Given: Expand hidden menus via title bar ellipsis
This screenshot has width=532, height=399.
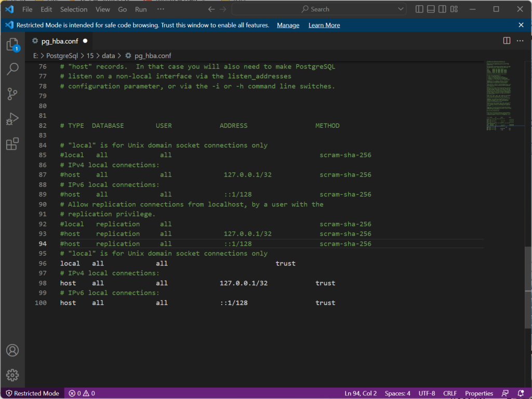Looking at the screenshot, I should [x=161, y=9].
